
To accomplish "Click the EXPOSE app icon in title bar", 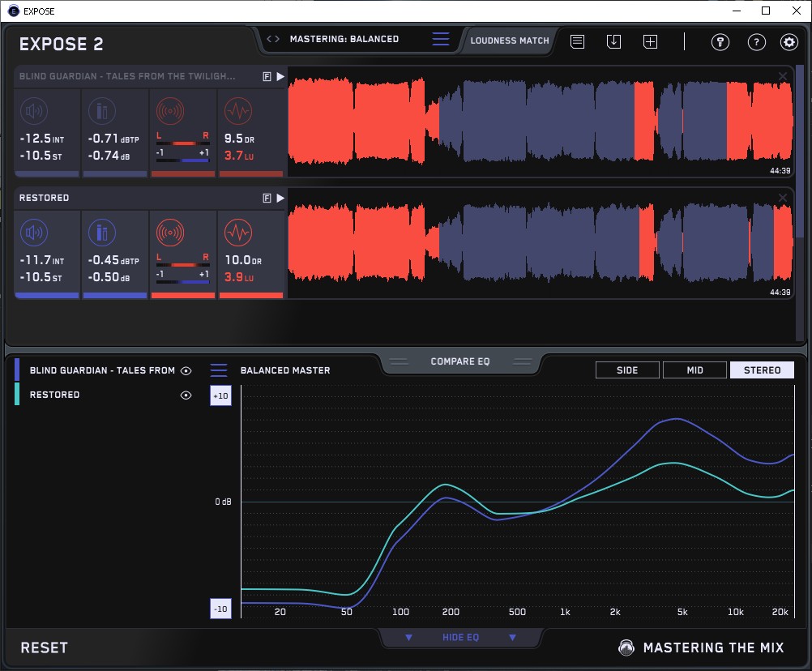I will pyautogui.click(x=14, y=11).
